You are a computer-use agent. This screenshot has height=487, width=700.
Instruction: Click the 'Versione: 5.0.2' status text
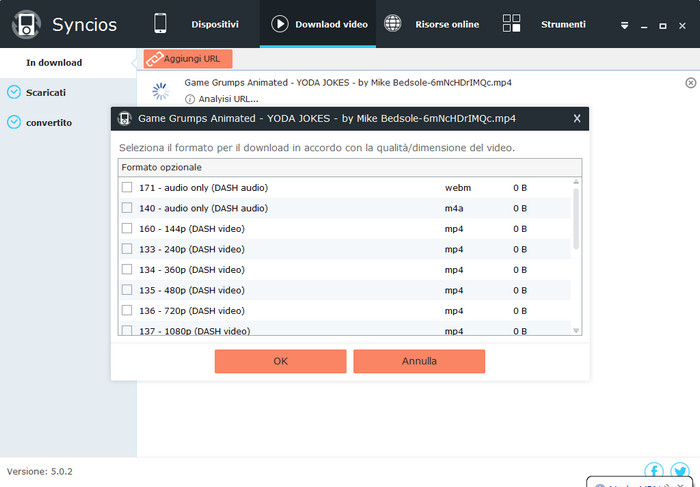click(39, 471)
